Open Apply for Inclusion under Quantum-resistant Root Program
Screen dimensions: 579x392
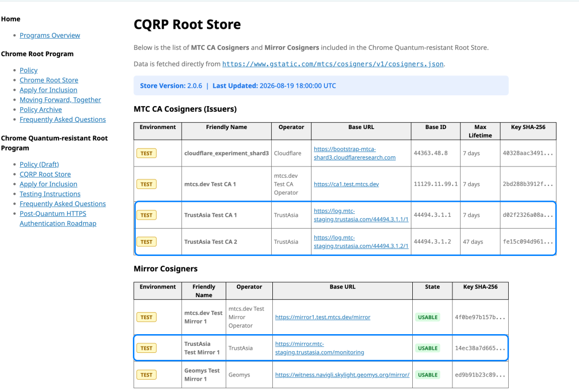48,184
